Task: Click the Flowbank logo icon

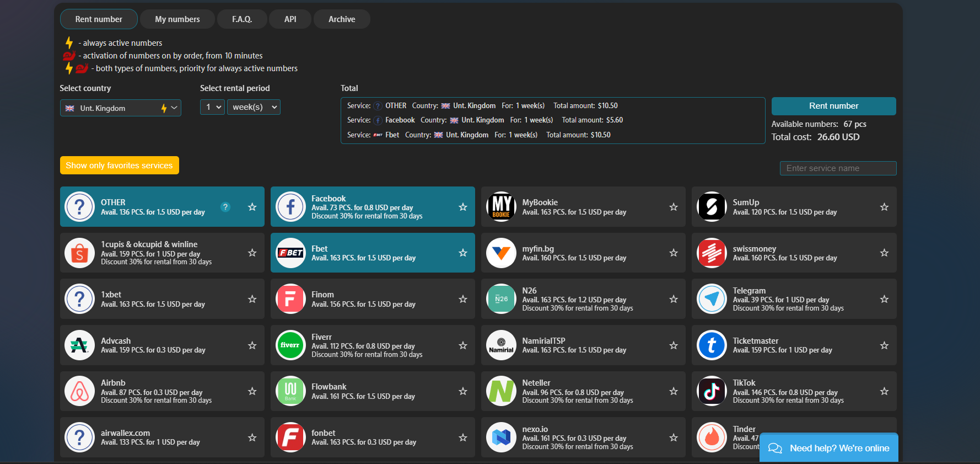Action: pyautogui.click(x=290, y=391)
